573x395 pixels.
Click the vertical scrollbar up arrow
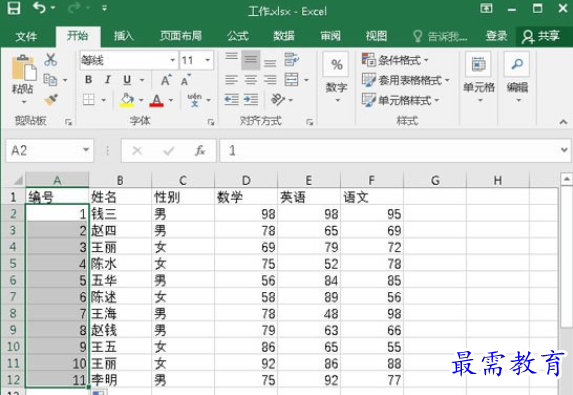[x=566, y=179]
